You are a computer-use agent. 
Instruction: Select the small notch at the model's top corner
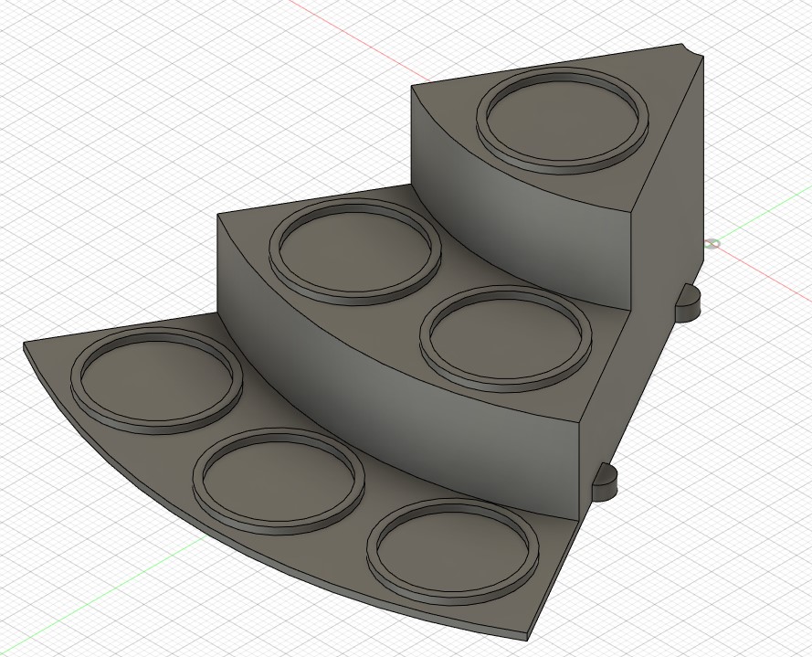[x=691, y=50]
